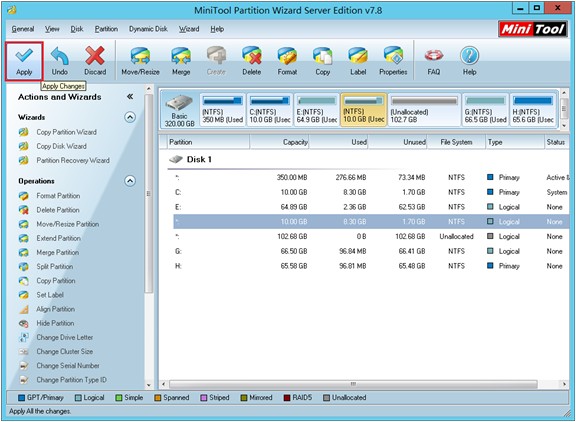Click the Apply checkmark toolbar button
The image size is (576, 422).
[24, 61]
